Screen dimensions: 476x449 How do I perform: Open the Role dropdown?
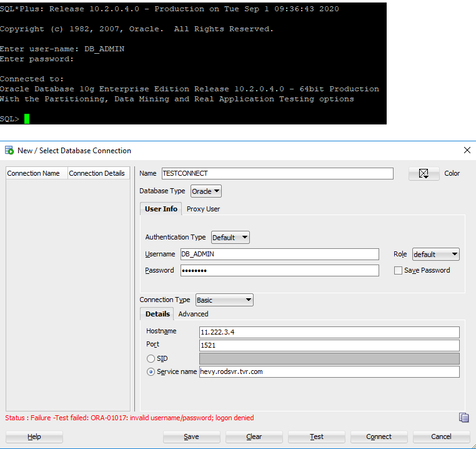435,255
